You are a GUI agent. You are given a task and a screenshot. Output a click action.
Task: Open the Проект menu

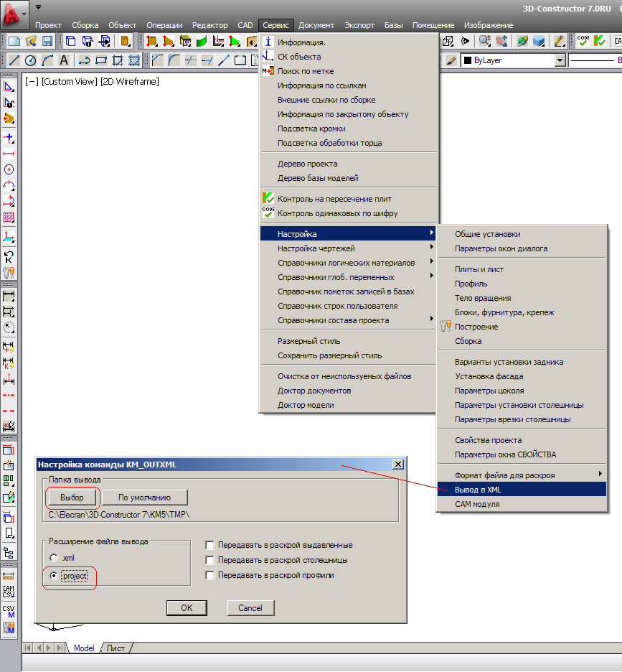coord(48,25)
